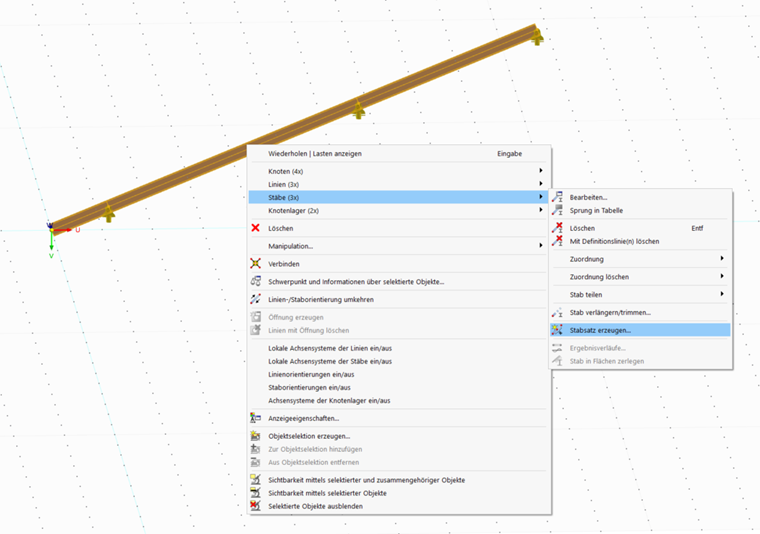
Task: Click the Objektselektion erzeugen icon
Action: [x=255, y=436]
